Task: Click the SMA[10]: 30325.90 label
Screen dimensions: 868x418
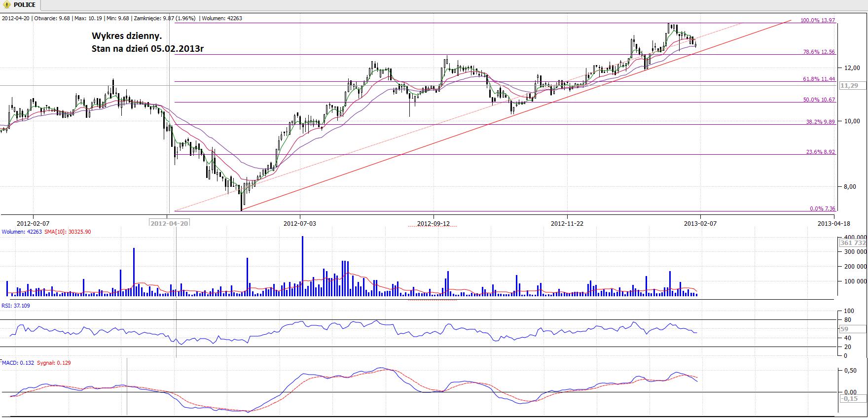Action: (68, 232)
